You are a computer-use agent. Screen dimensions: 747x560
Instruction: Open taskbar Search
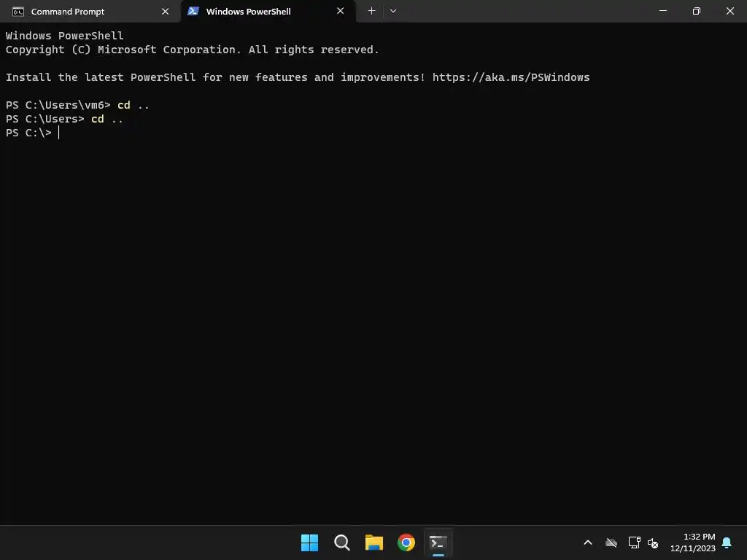[x=342, y=542]
